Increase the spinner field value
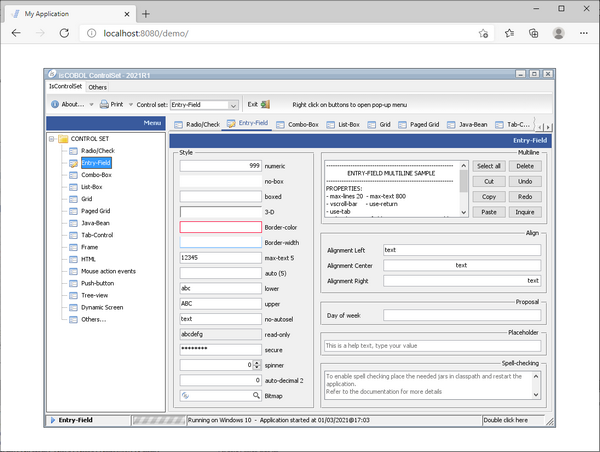 click(x=257, y=363)
